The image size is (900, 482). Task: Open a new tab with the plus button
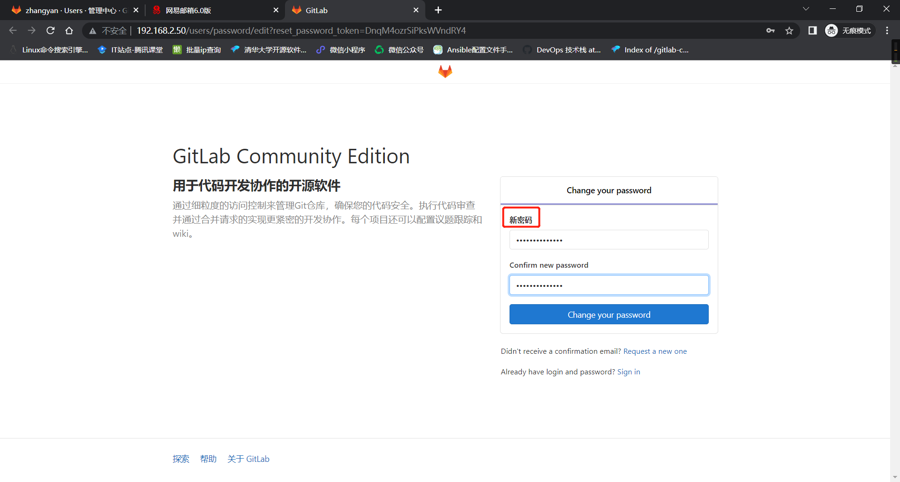pyautogui.click(x=438, y=10)
